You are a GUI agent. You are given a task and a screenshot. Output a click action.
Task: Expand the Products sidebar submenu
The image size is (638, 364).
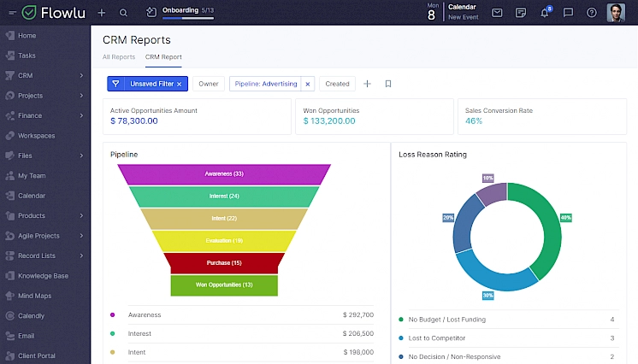coord(81,216)
